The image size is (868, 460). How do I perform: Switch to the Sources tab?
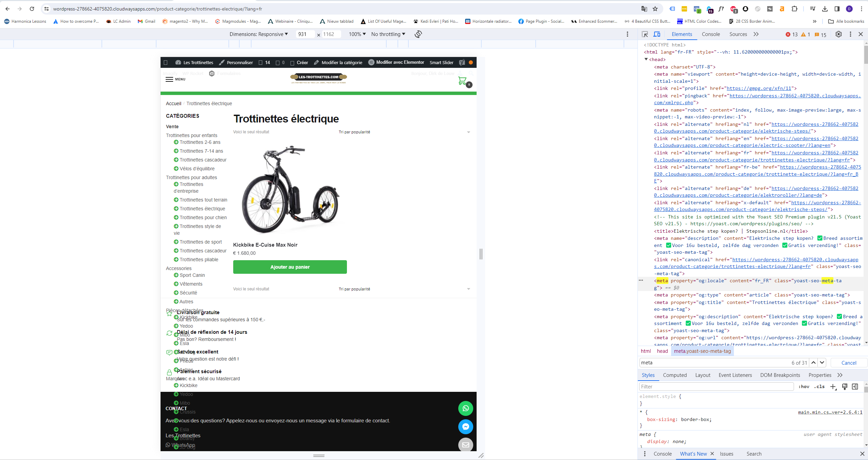point(738,34)
